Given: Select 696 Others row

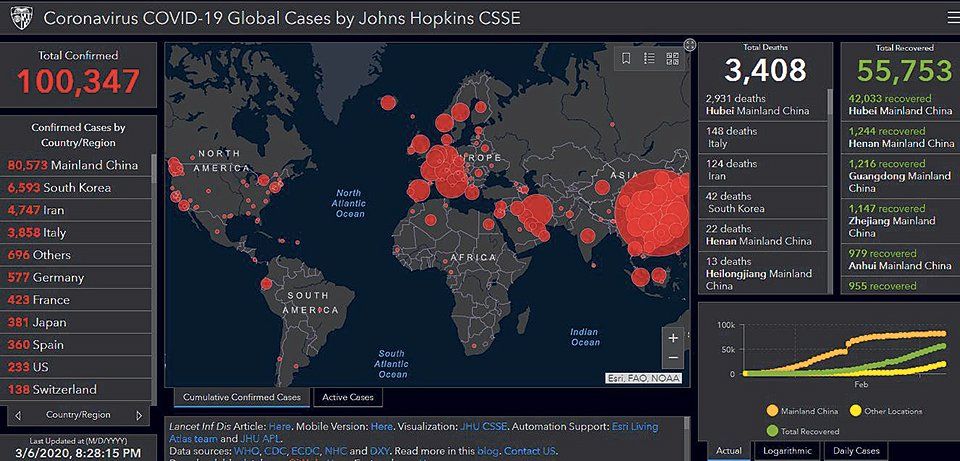Looking at the screenshot, I should point(75,255).
